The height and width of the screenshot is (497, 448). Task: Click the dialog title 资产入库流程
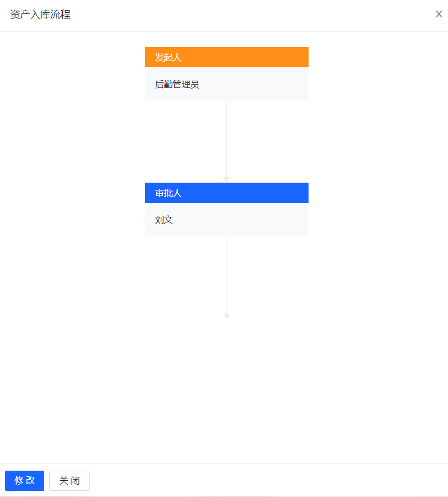(x=39, y=15)
